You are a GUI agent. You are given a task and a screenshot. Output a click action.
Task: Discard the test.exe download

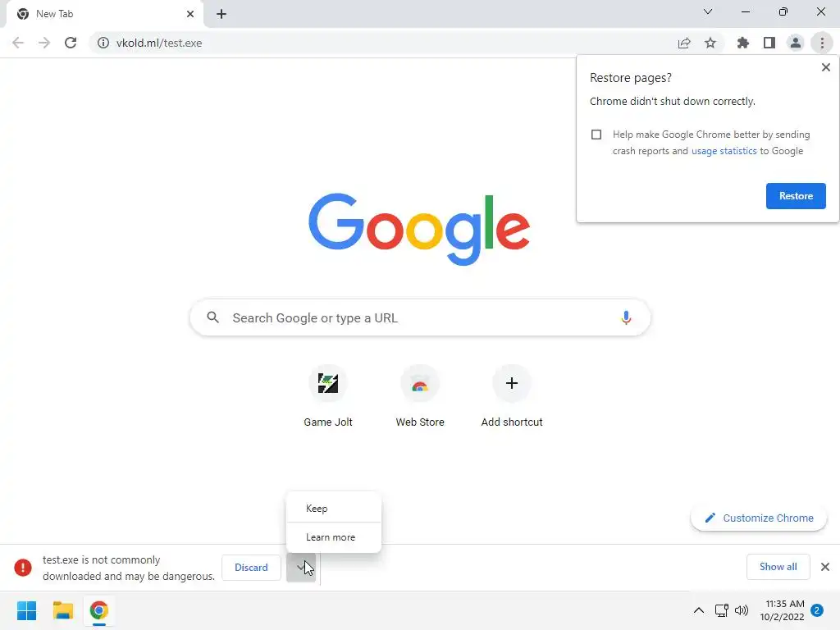click(x=251, y=568)
